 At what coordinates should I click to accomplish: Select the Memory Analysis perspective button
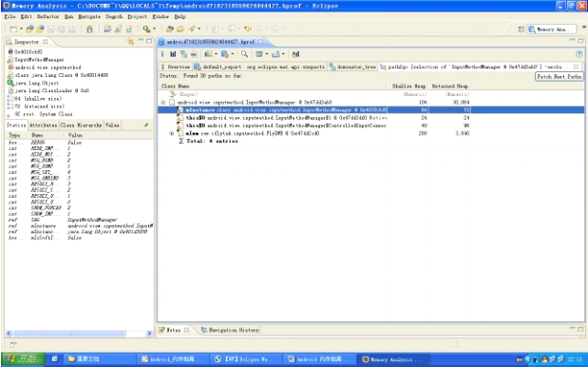(551, 29)
